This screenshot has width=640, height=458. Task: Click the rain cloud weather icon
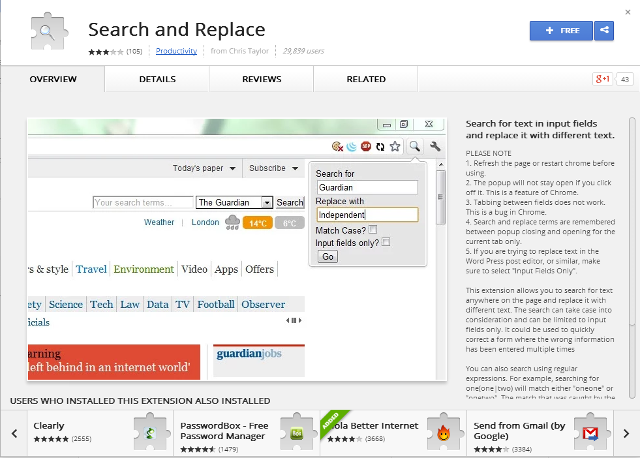point(232,222)
